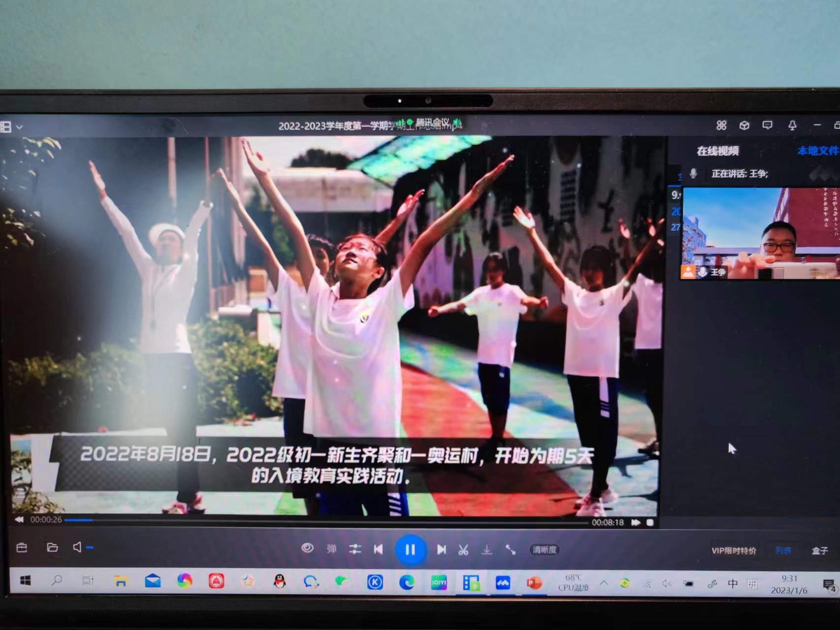Skip to the previous video
840x630 pixels.
378,549
